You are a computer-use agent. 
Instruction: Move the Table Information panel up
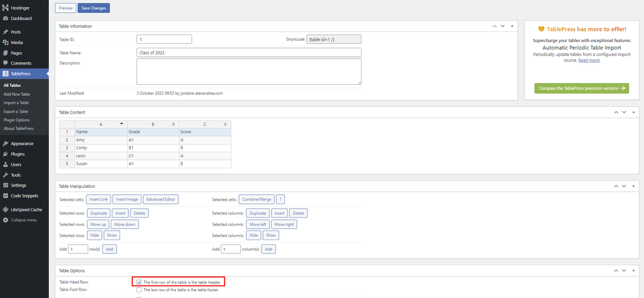494,26
